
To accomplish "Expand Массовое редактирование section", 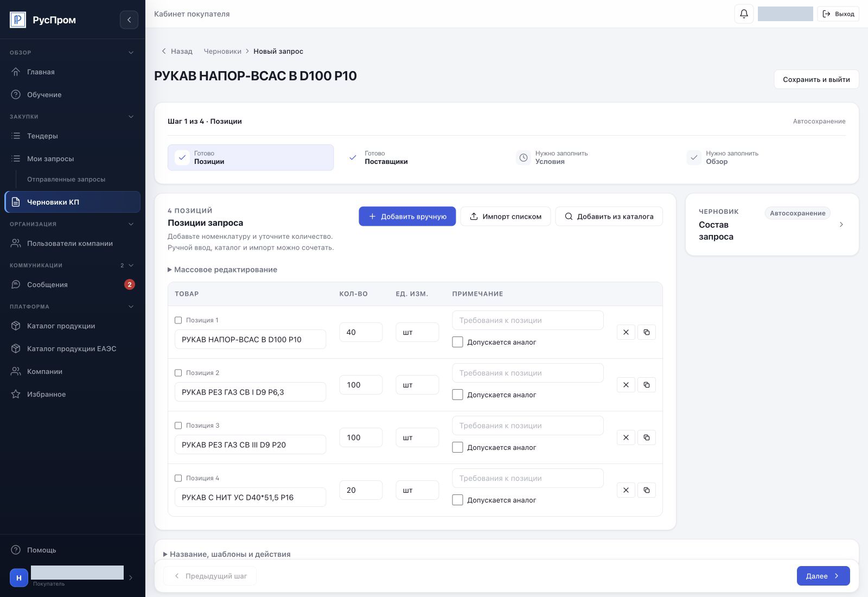I will click(x=222, y=270).
